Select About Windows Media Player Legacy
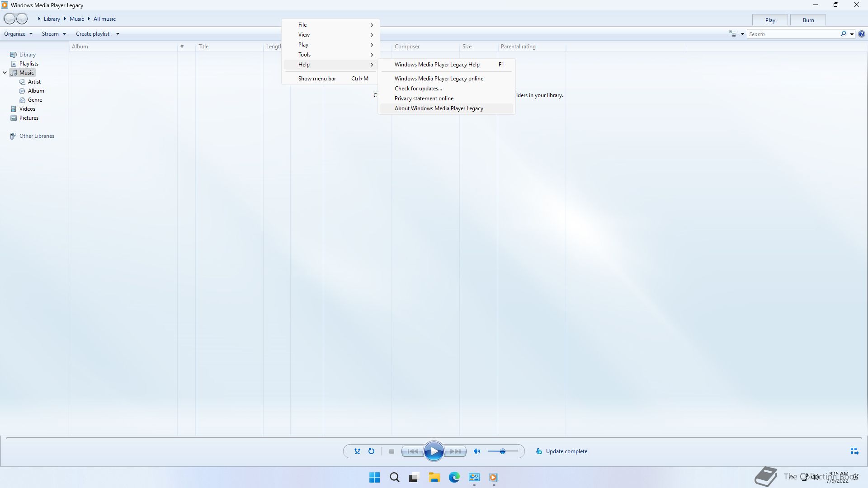 (447, 108)
